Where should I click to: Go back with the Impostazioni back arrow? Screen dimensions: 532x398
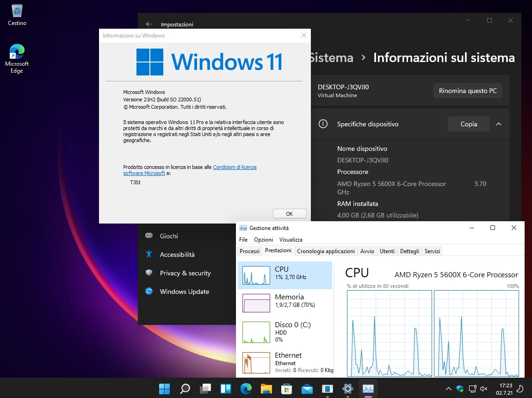(148, 24)
